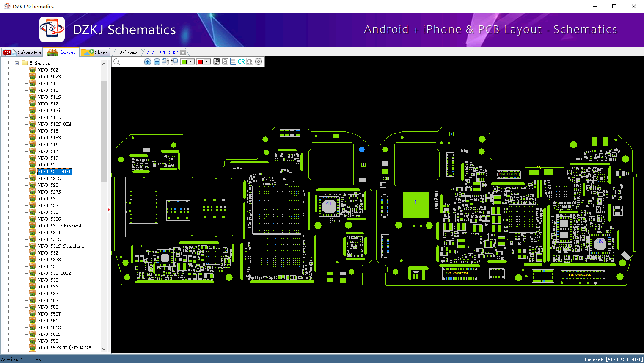Switch to the Layout tab
Screen dimensions: 644x363
(61, 52)
